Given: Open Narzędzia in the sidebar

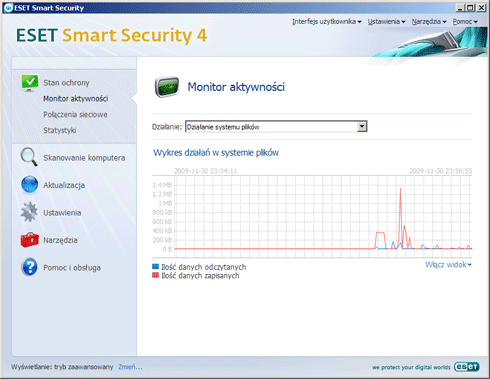Looking at the screenshot, I should point(60,240).
